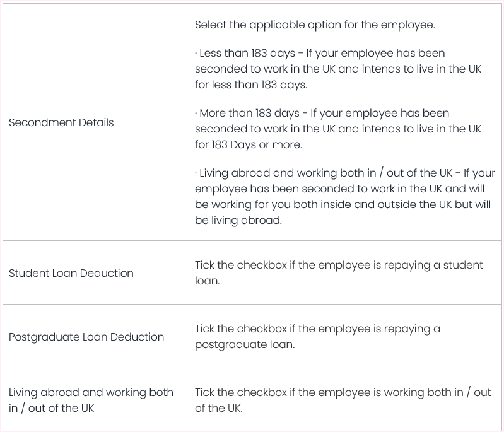
Task: Click the 'postgraduate loan.' line
Action: pos(245,345)
